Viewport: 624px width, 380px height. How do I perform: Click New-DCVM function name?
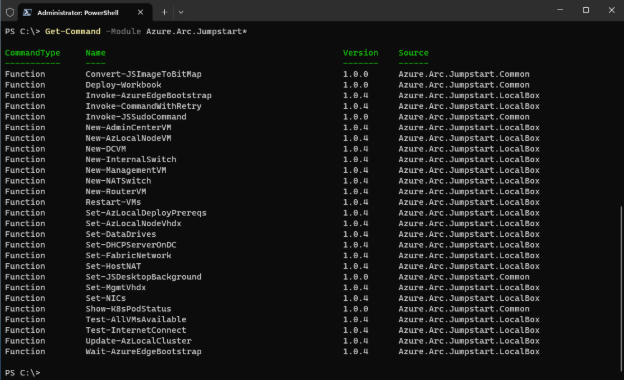pos(105,149)
